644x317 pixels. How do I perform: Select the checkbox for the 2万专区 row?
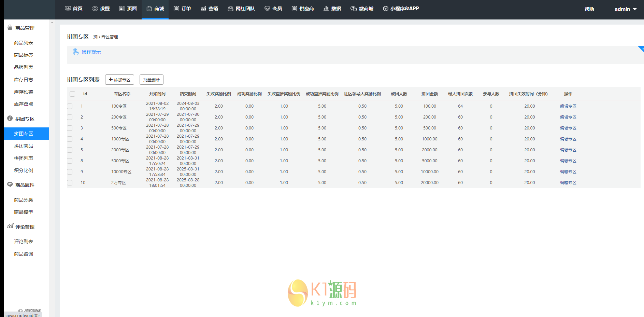(x=70, y=183)
